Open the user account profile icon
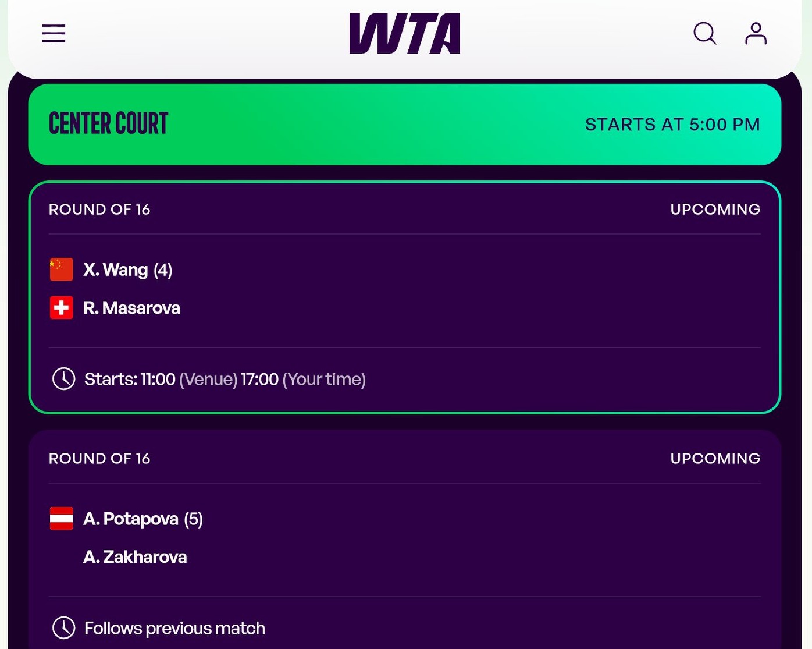This screenshot has width=812, height=649. (756, 33)
